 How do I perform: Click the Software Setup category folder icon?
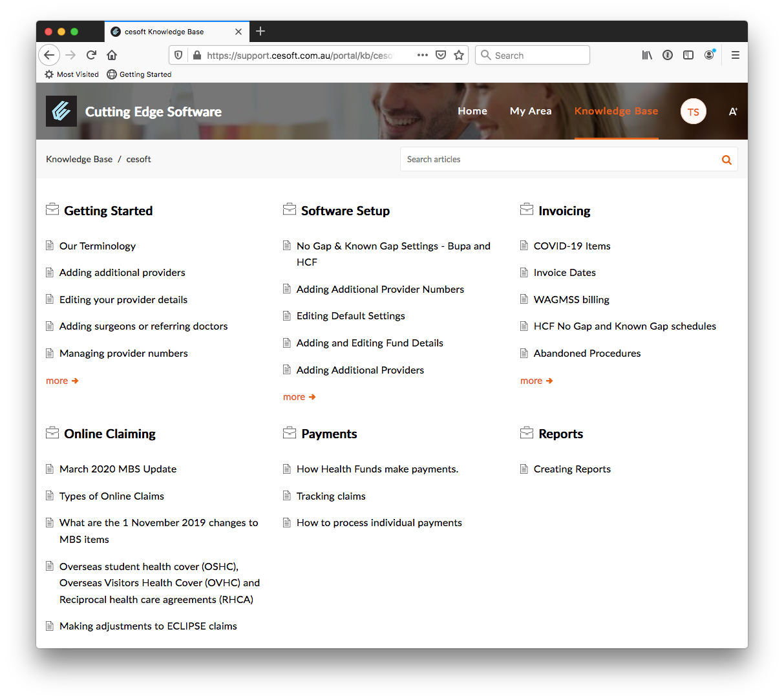[x=290, y=209]
